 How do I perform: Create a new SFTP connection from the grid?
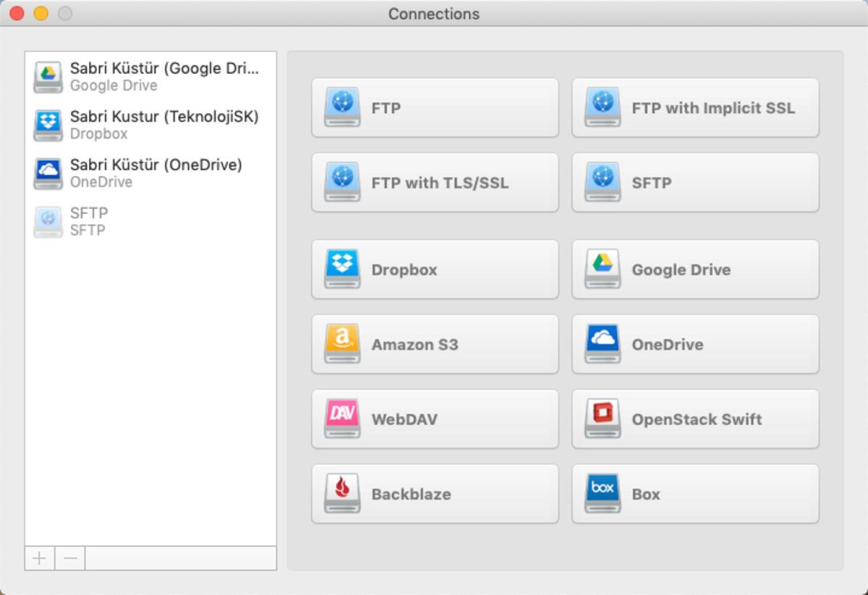click(695, 182)
